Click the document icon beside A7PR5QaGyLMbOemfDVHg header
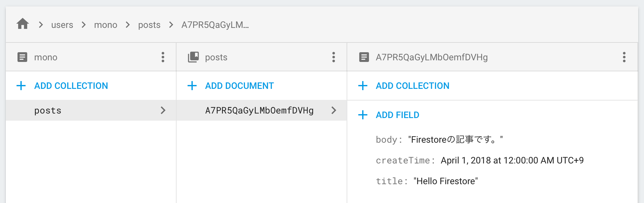 364,57
